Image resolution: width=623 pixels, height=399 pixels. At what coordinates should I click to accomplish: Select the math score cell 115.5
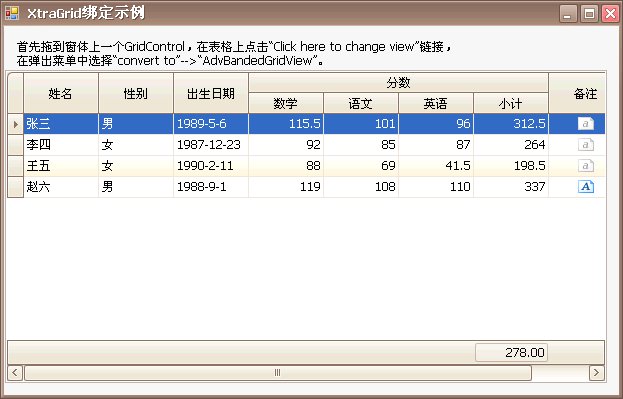pyautogui.click(x=286, y=124)
